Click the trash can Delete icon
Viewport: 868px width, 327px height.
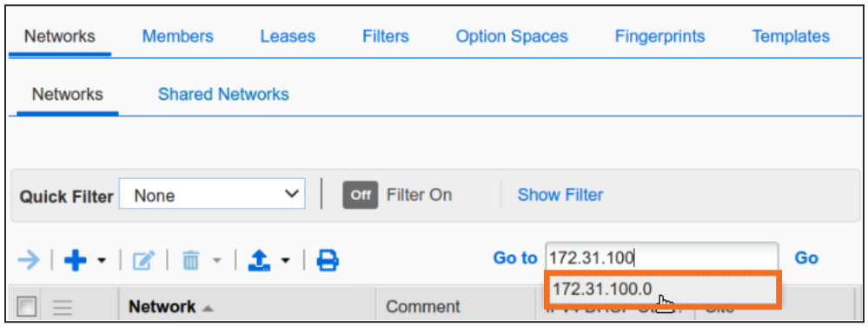pos(190,260)
